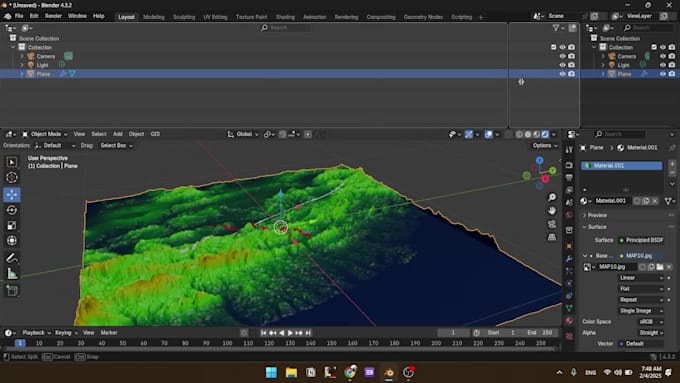
Task: Toggle X-ray mode in viewport header
Action: point(508,134)
